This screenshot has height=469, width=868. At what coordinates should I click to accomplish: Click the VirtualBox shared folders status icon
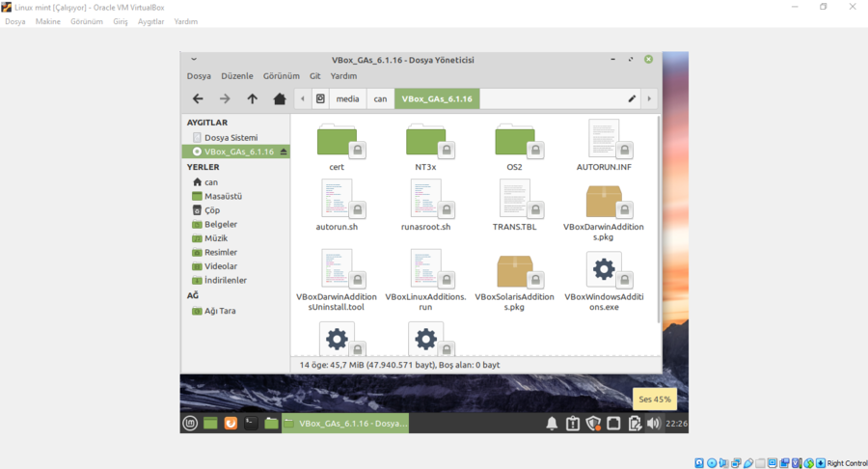[761, 463]
